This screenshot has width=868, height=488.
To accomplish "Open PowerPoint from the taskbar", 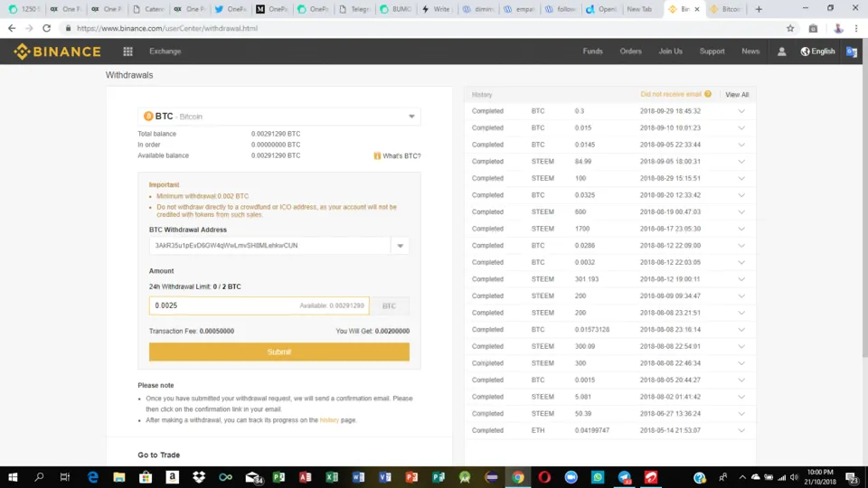I will pos(411,477).
